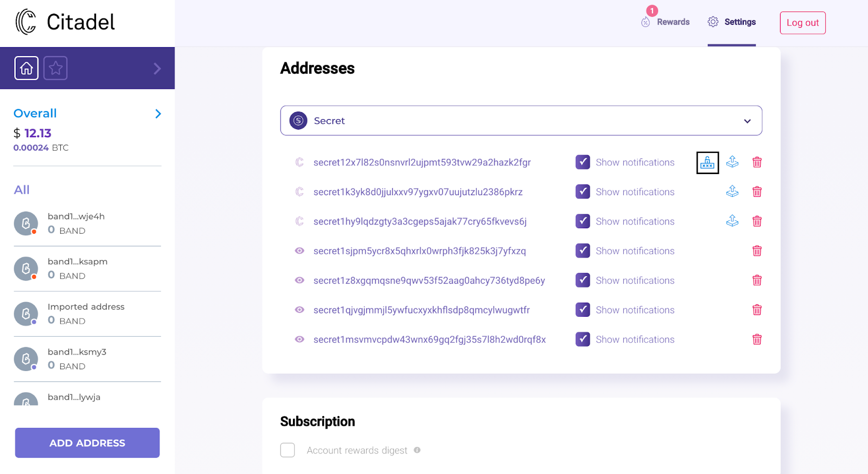Toggle notifications for secret1sjpm5ycr address
Screen dimensions: 868x474
coord(583,251)
